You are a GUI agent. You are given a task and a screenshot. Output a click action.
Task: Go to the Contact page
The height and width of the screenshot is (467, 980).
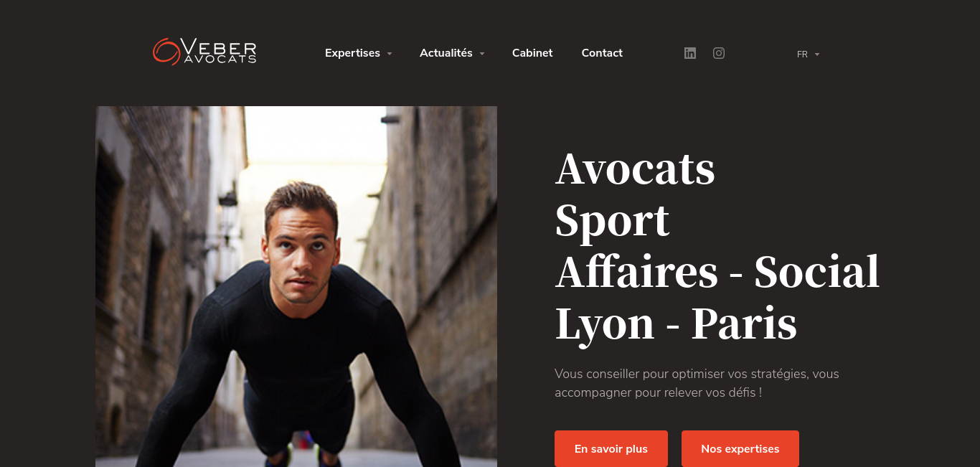(602, 53)
